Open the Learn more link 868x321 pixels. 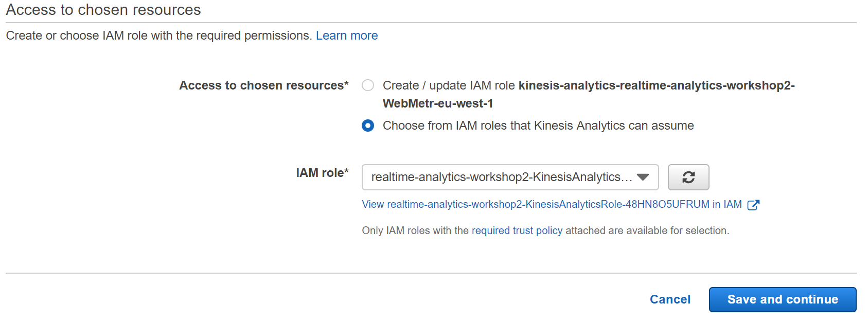point(347,35)
